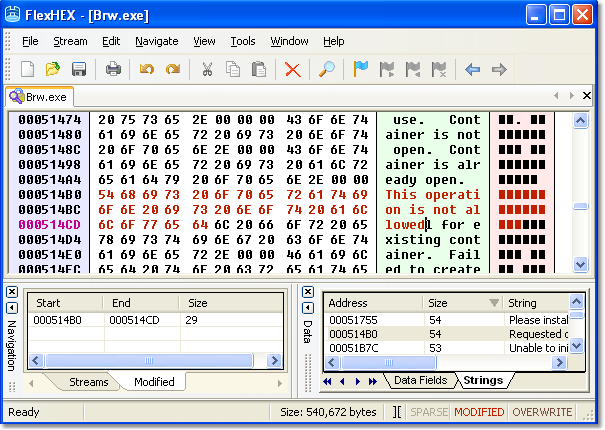
Task: Print using the printer icon
Action: pos(113,69)
